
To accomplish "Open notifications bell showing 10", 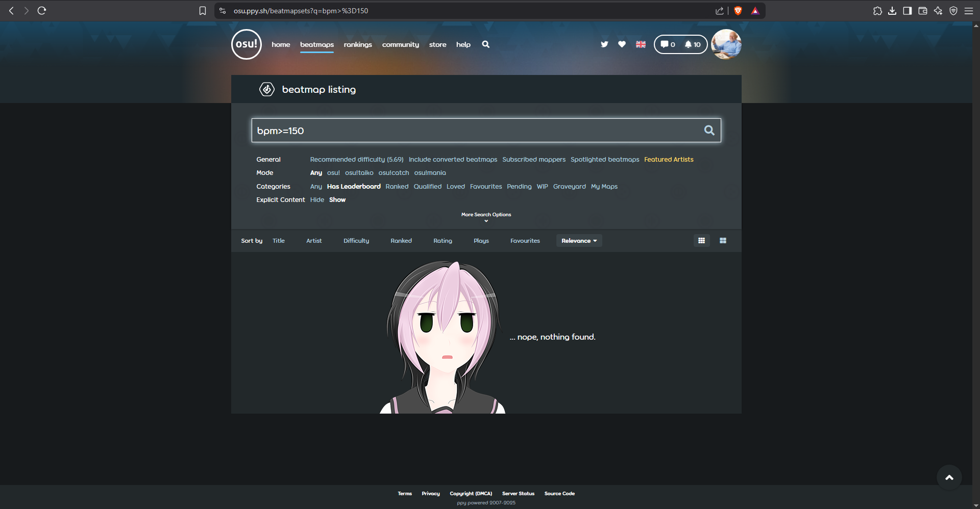I will tap(693, 44).
